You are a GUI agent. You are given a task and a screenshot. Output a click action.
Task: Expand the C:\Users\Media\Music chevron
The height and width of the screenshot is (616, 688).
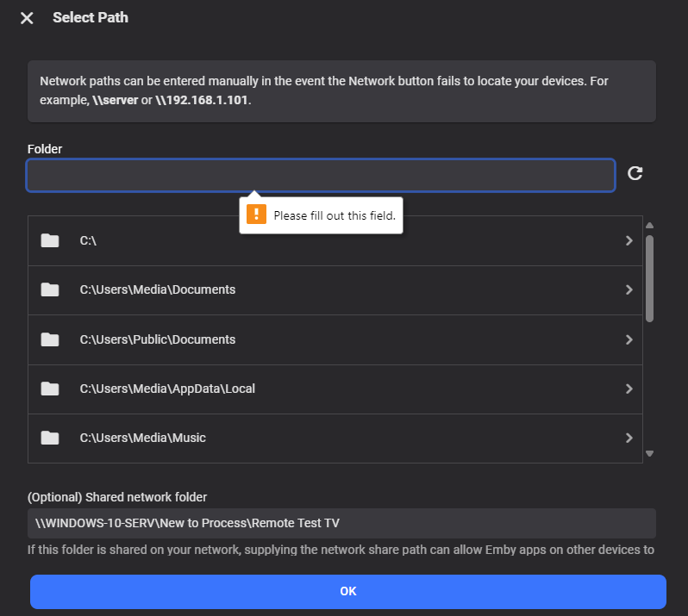(629, 438)
